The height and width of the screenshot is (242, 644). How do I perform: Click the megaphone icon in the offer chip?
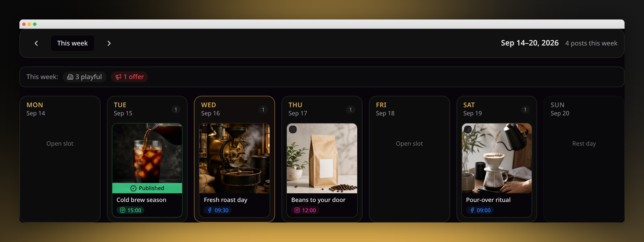click(118, 77)
